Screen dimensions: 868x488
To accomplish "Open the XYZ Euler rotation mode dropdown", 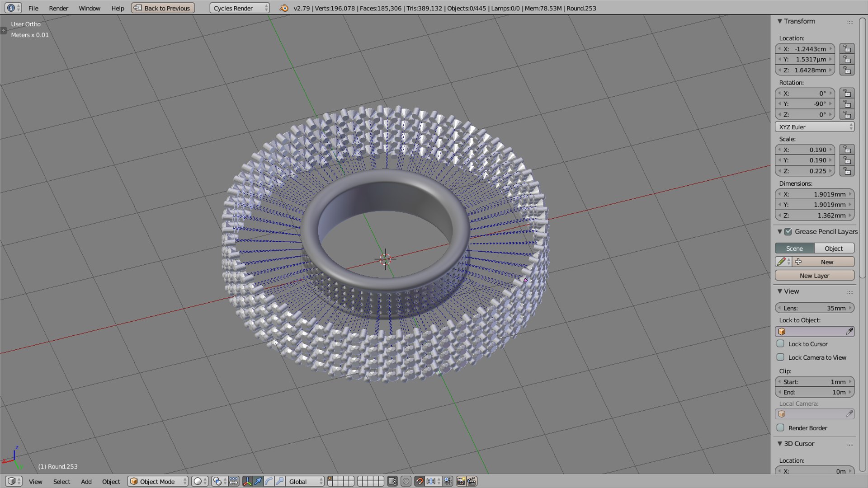I will 815,127.
